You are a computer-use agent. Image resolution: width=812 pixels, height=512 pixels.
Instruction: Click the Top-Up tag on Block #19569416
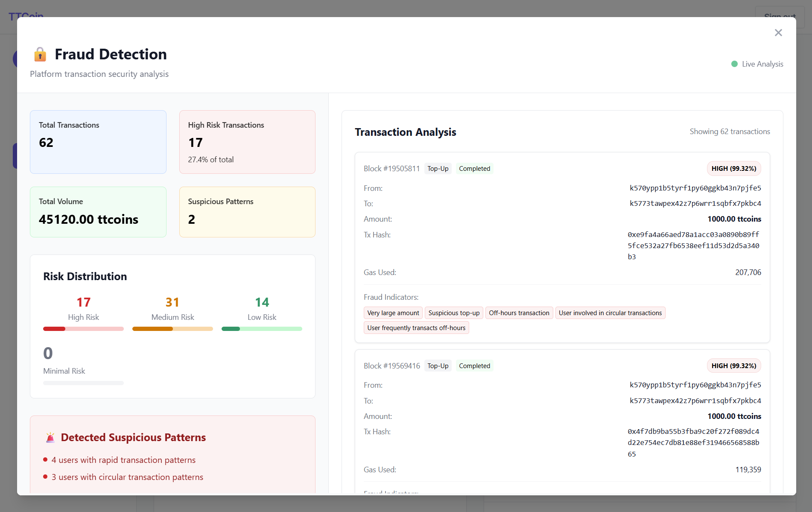[x=438, y=366]
